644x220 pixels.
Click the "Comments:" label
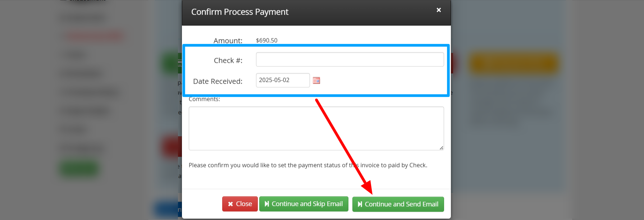(204, 99)
